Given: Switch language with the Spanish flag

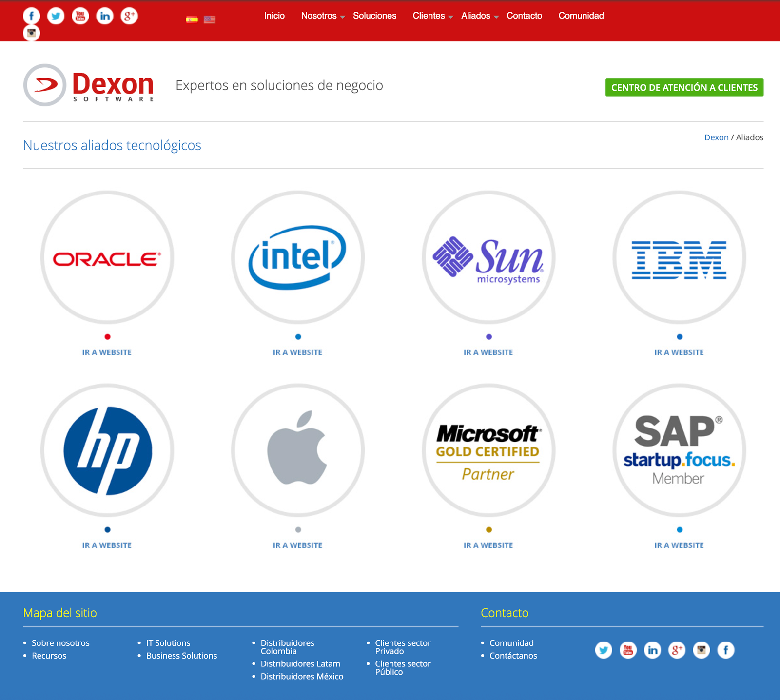Looking at the screenshot, I should [x=192, y=19].
